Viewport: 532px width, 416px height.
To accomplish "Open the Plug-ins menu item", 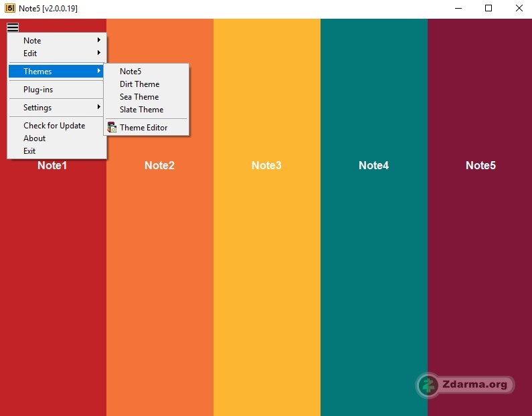I will [x=56, y=90].
